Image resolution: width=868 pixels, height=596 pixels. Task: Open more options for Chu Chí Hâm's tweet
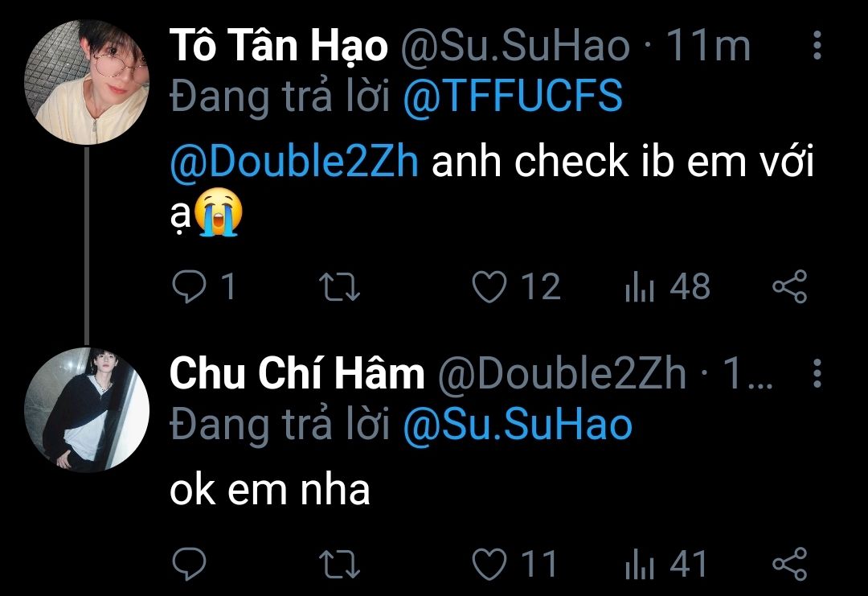pos(817,373)
